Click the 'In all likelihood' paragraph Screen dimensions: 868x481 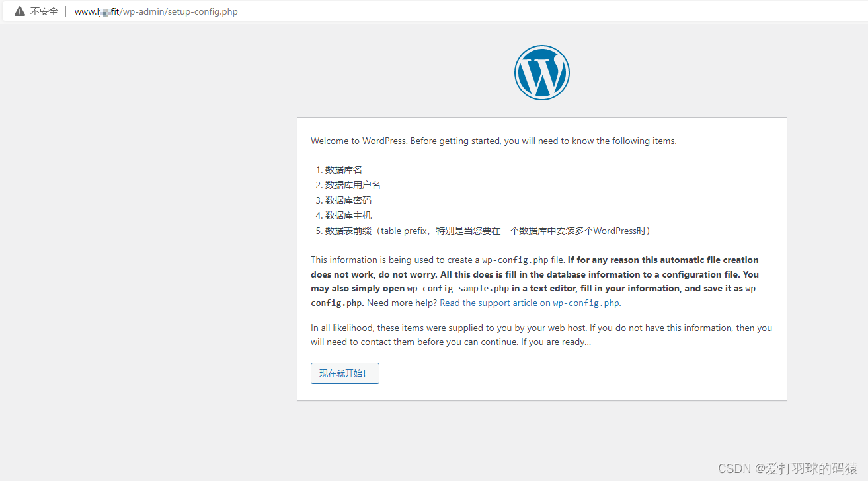[541, 335]
